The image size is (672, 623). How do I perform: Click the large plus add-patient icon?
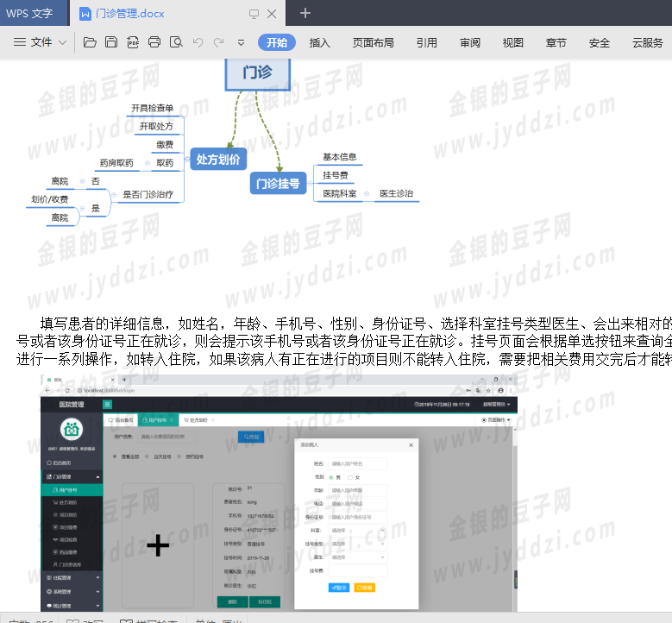tap(158, 545)
